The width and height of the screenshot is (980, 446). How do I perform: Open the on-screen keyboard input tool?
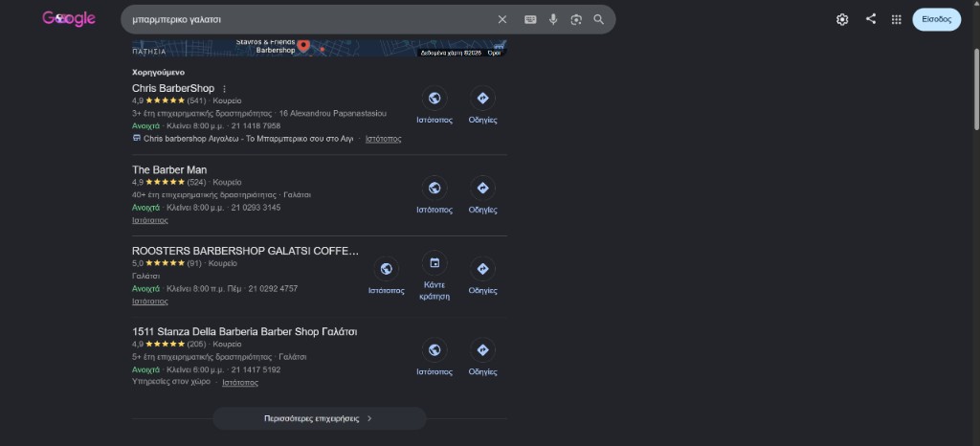[530, 19]
